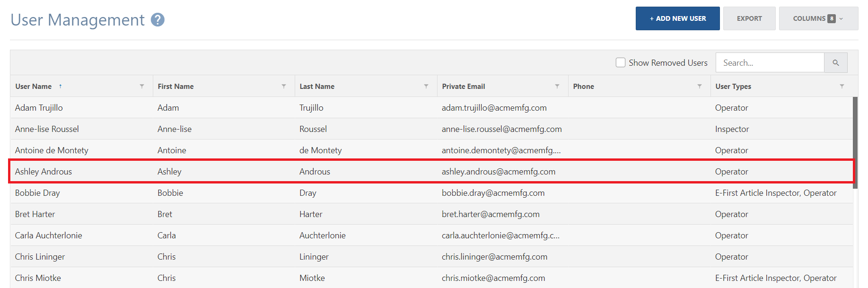Screen dimensions: 868x288
Task: Click the Bret first name cell
Action: click(224, 214)
